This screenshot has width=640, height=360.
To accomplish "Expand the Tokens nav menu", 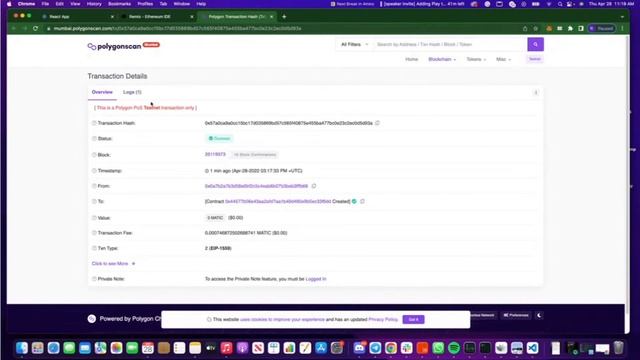I will (x=476, y=59).
